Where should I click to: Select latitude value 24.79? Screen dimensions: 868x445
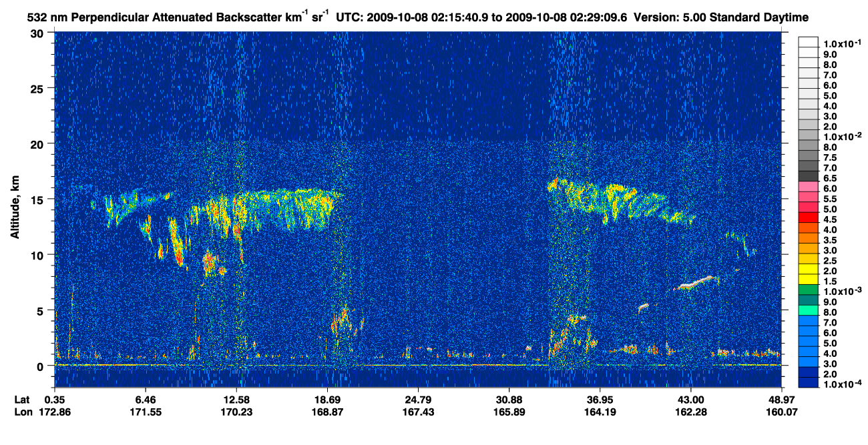pyautogui.click(x=418, y=399)
